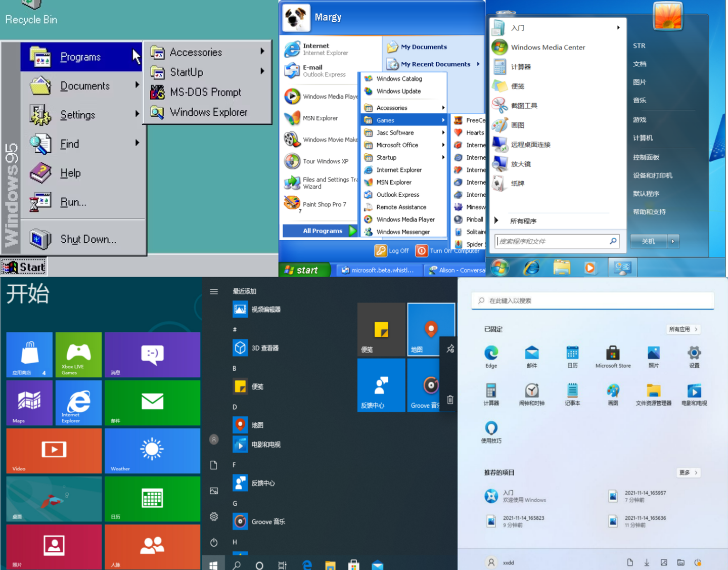Image resolution: width=728 pixels, height=570 pixels.
Task: Open the Weather tile
Action: point(152,450)
